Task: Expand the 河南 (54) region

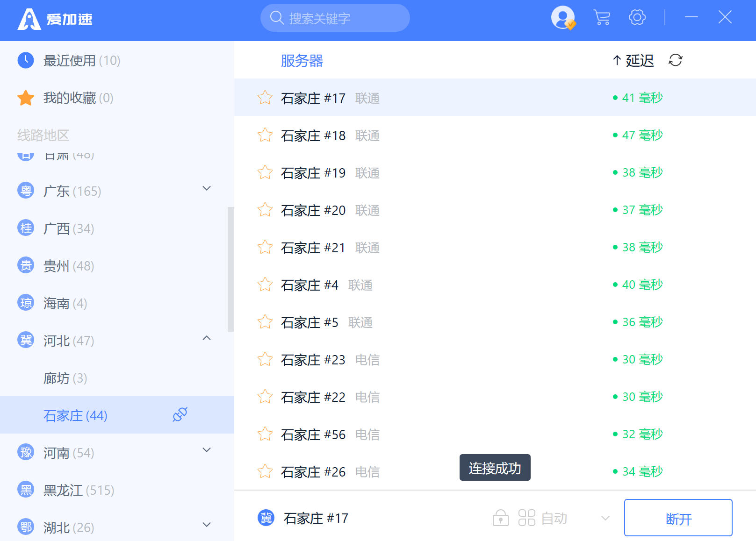Action: pos(206,450)
